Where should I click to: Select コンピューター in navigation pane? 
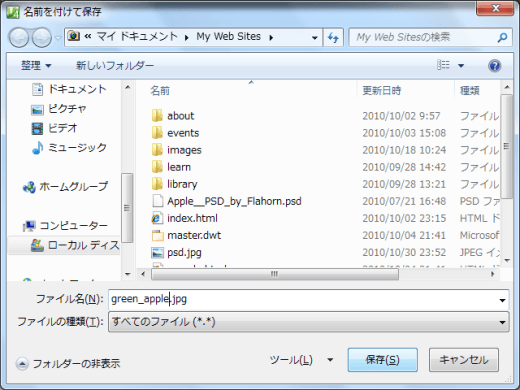[65, 226]
